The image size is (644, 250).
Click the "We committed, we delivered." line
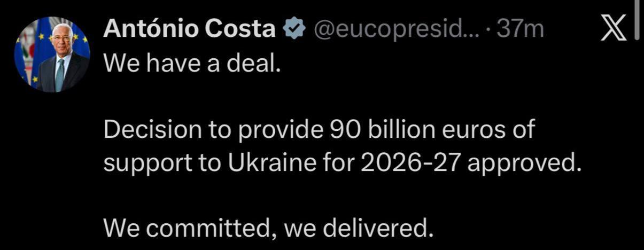(x=267, y=229)
